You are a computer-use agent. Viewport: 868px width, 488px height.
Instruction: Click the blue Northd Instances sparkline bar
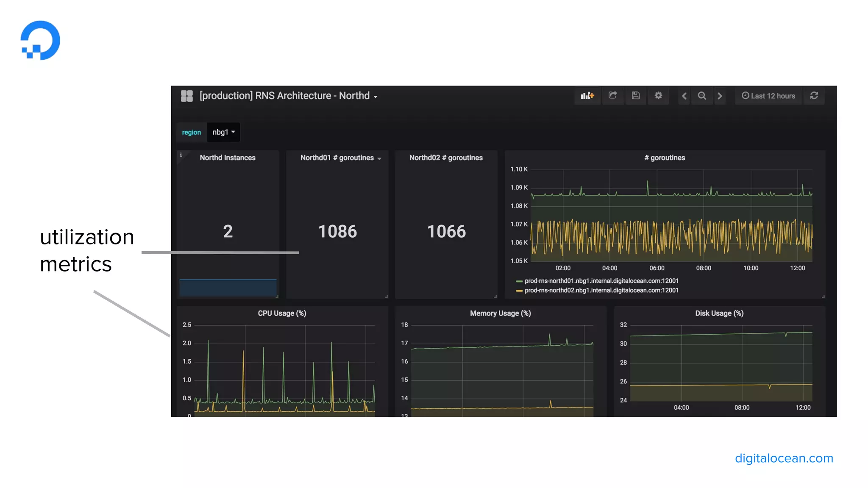228,288
